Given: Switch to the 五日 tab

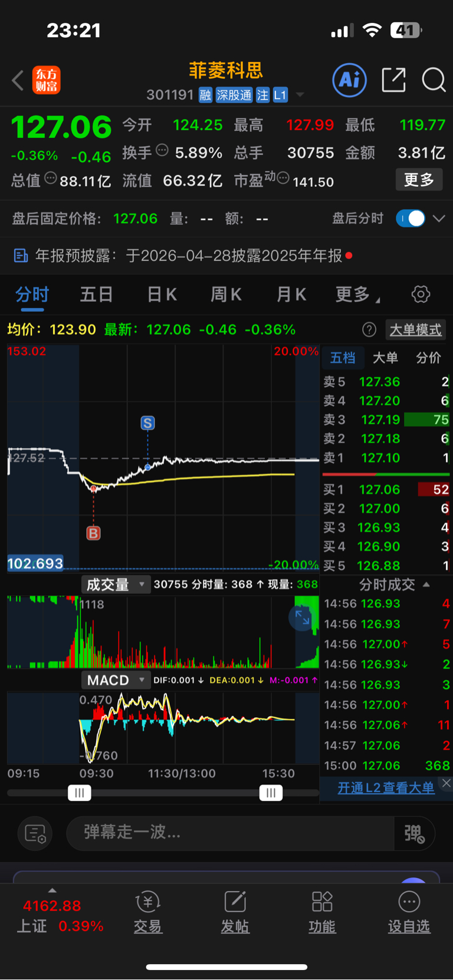Looking at the screenshot, I should 96,294.
